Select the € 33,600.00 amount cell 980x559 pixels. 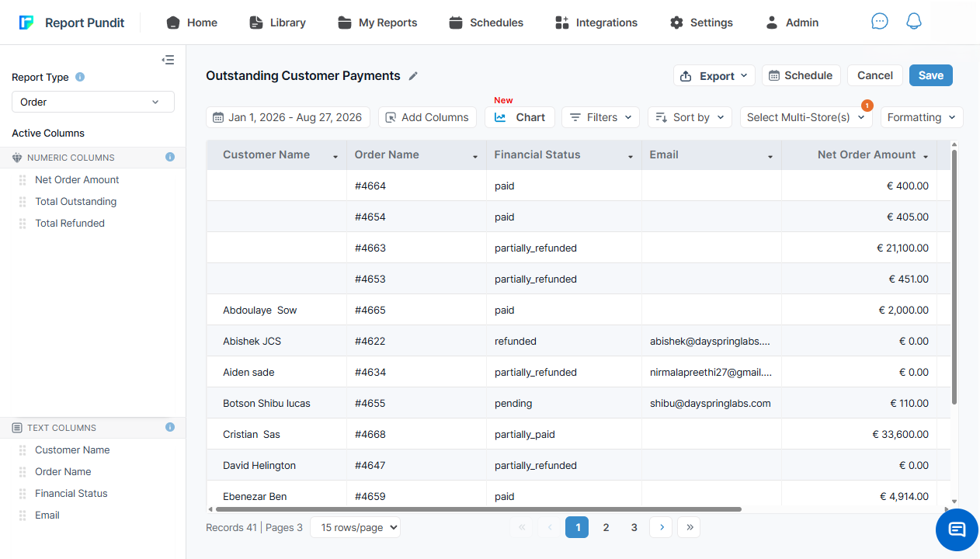859,434
